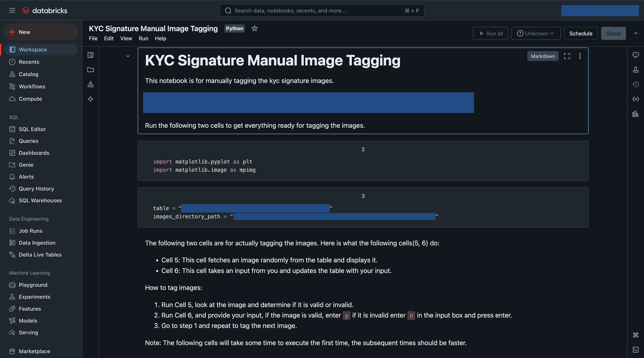
Task: Collapse the first markdown cell chevron
Action: click(128, 56)
